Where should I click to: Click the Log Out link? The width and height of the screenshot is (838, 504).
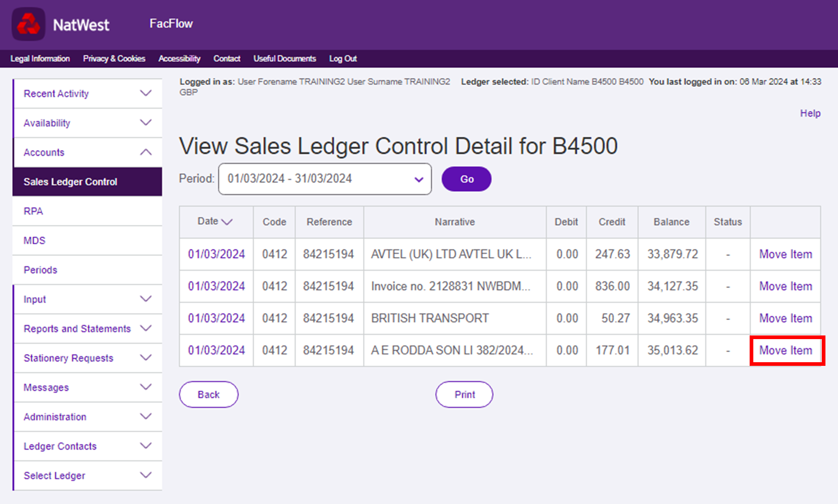343,59
